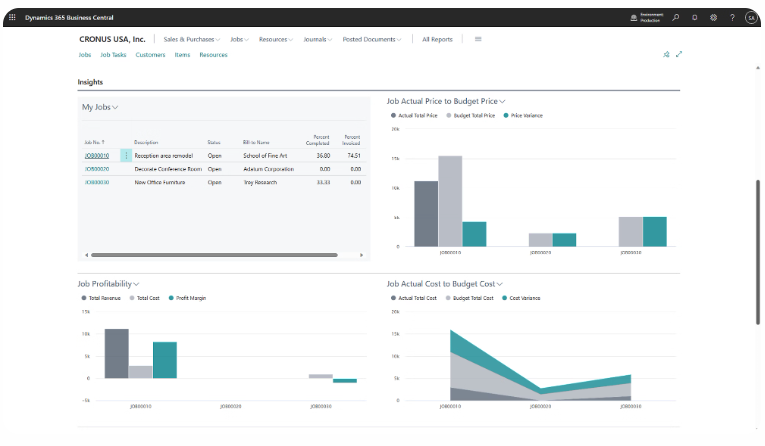Toggle Total Cost legend series
This screenshot has height=446, width=765.
(144, 298)
